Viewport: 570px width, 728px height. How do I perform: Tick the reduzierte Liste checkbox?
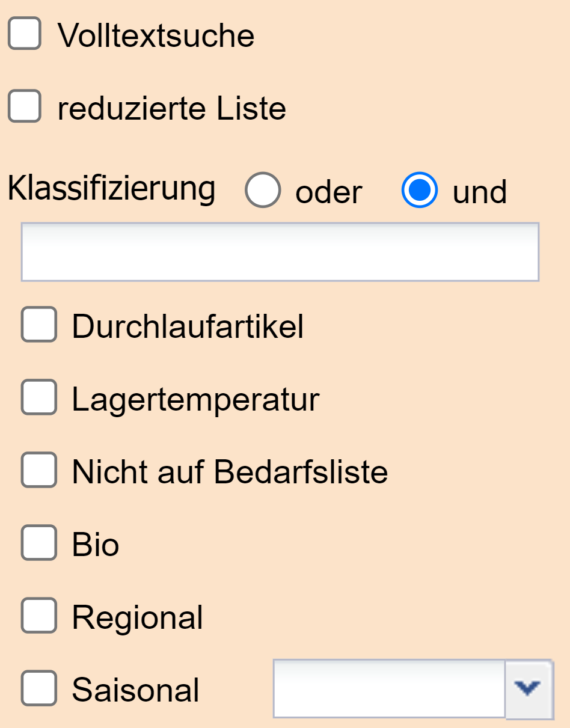[25, 106]
